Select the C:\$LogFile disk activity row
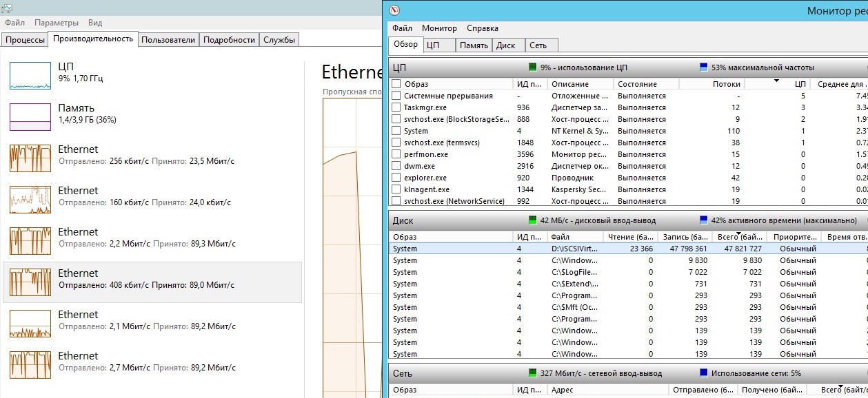This screenshot has height=398, width=868. pyautogui.click(x=628, y=272)
